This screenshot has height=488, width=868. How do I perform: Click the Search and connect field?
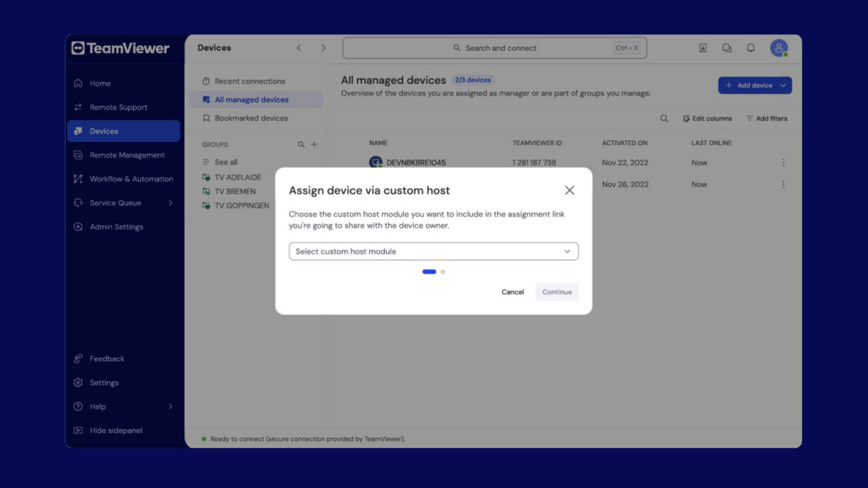click(x=494, y=48)
